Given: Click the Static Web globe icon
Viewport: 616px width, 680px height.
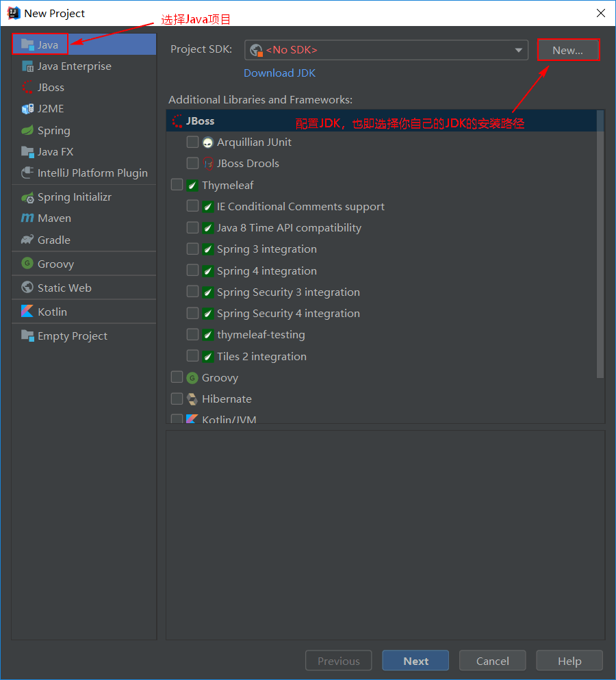Looking at the screenshot, I should [27, 287].
